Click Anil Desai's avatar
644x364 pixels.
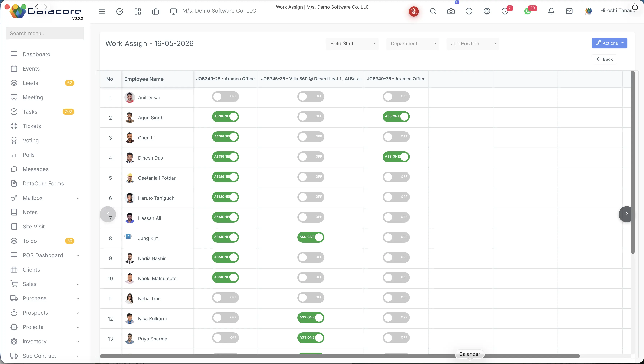click(130, 97)
